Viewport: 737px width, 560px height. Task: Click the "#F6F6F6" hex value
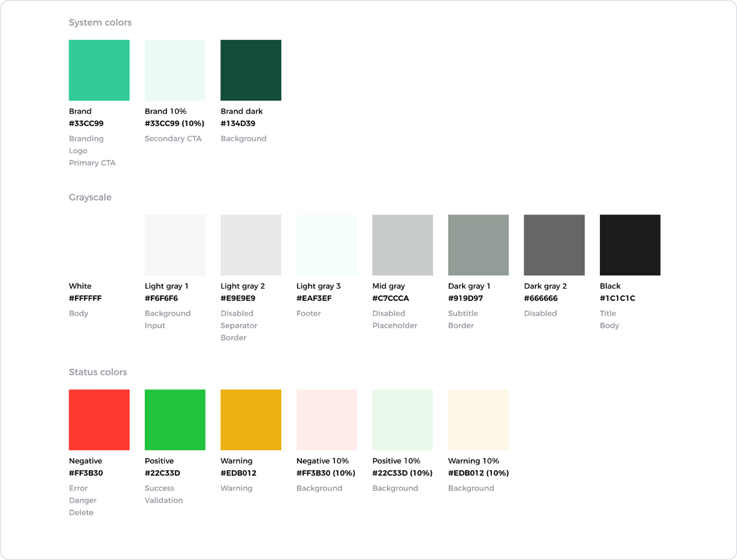click(x=161, y=298)
